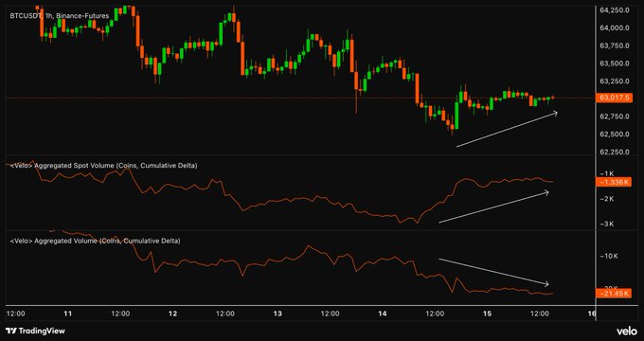
Task: Click the 63,750.0 price axis label
Action: point(615,45)
